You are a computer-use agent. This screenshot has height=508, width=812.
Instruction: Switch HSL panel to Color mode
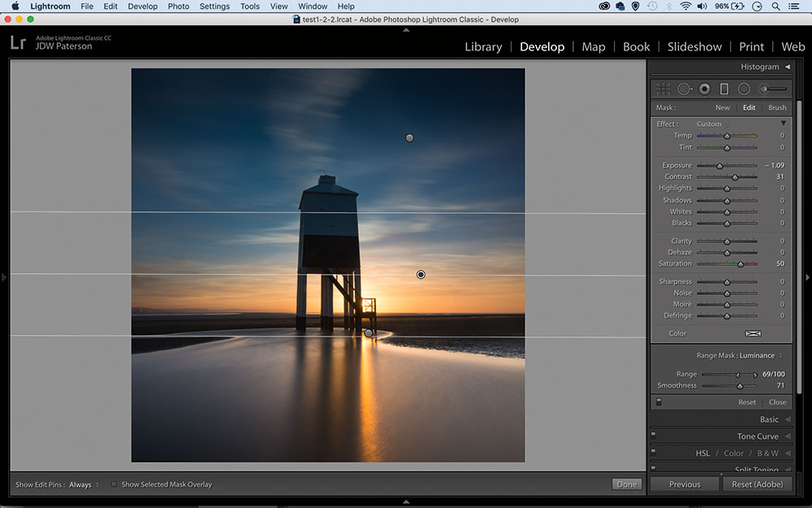pyautogui.click(x=733, y=453)
